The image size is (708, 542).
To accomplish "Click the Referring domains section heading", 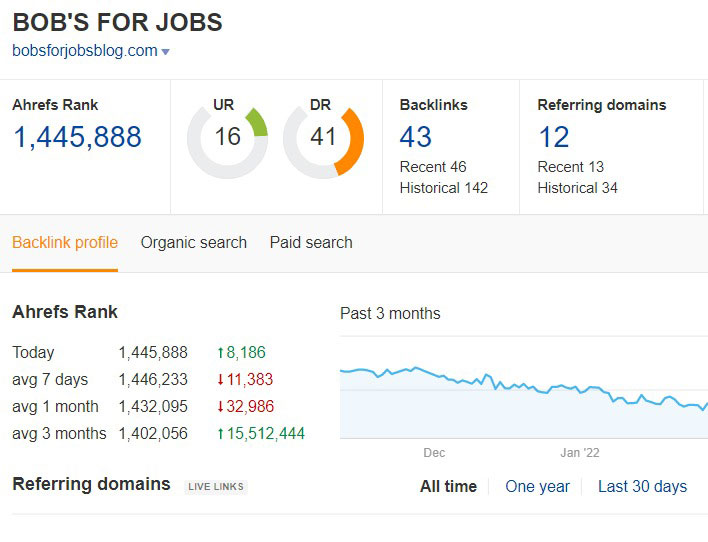I will [91, 484].
